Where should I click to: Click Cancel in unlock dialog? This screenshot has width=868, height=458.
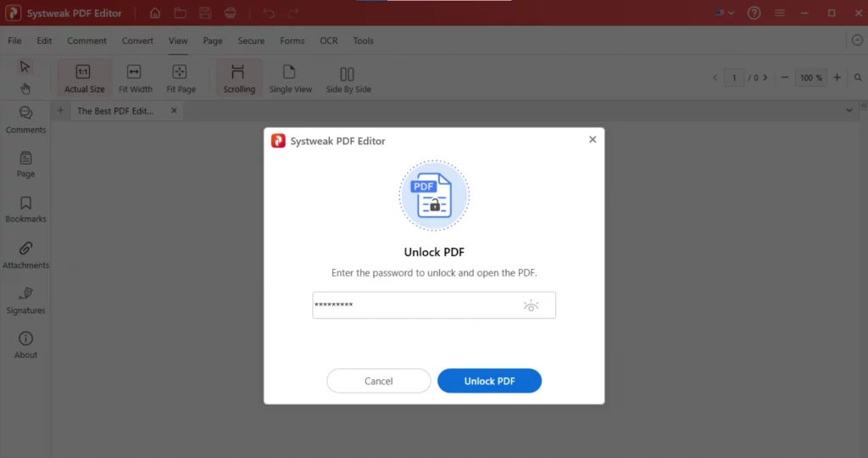(379, 381)
